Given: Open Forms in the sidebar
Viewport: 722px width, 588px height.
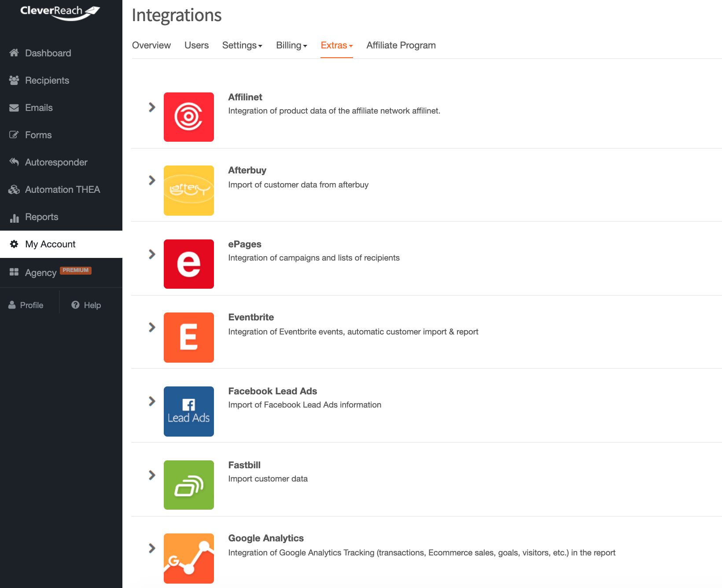Looking at the screenshot, I should pos(61,135).
